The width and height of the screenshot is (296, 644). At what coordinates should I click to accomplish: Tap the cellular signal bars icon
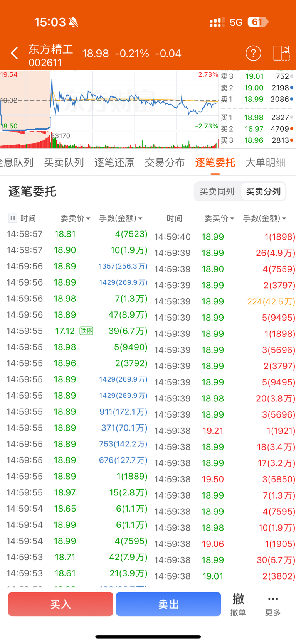[x=217, y=22]
